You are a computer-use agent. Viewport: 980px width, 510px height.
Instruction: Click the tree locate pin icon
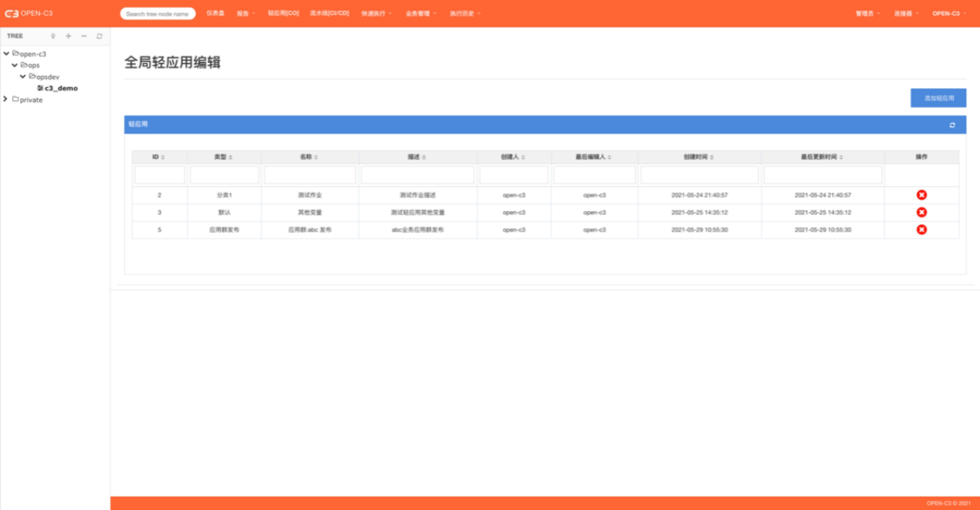click(53, 36)
